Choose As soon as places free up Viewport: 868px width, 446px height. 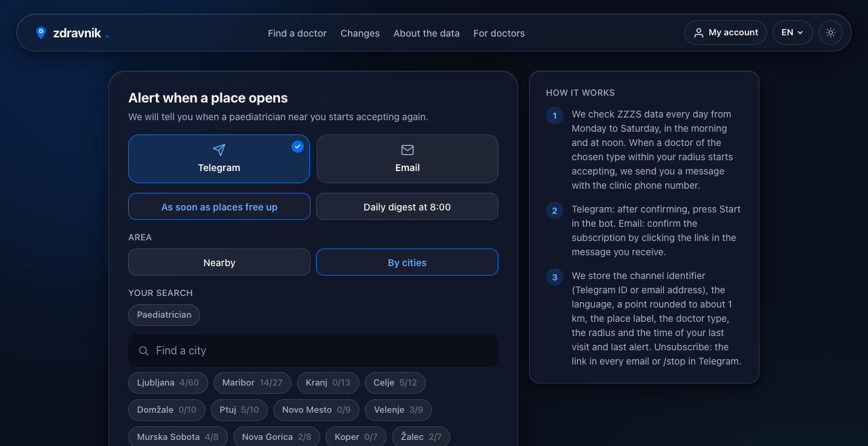pos(219,207)
